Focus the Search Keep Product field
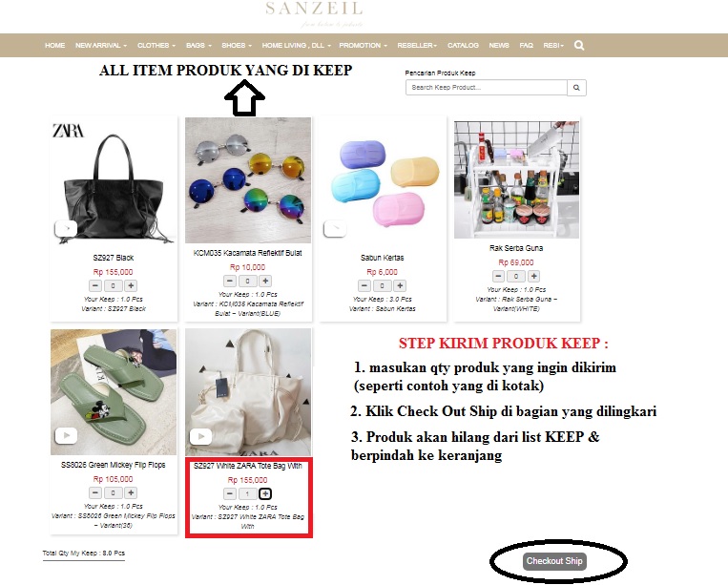This screenshot has width=728, height=585. coord(486,87)
